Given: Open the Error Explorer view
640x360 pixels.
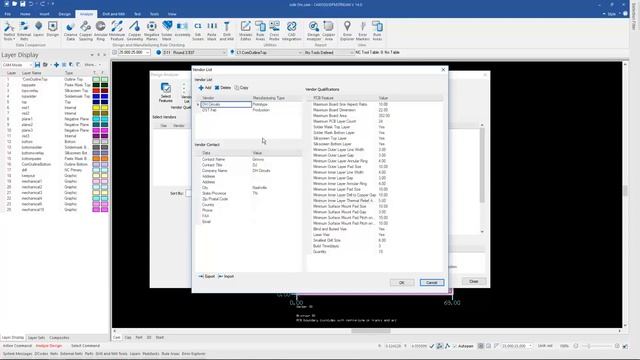Looking at the screenshot, I should pos(347,31).
